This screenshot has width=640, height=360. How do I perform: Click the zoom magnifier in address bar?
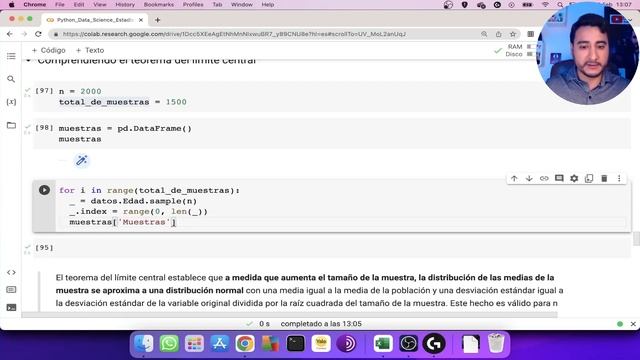(484, 34)
